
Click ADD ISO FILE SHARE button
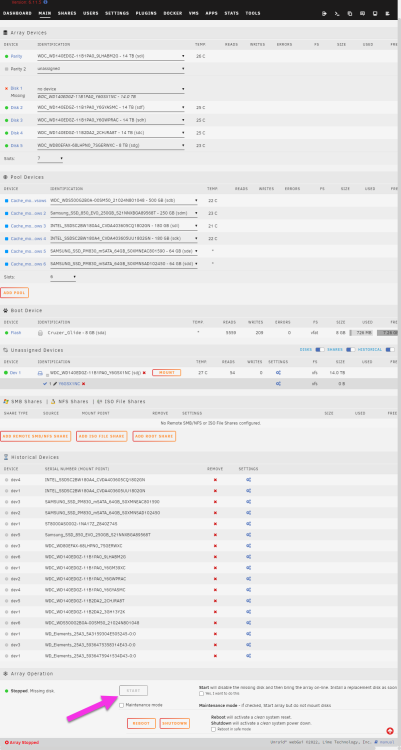102,436
